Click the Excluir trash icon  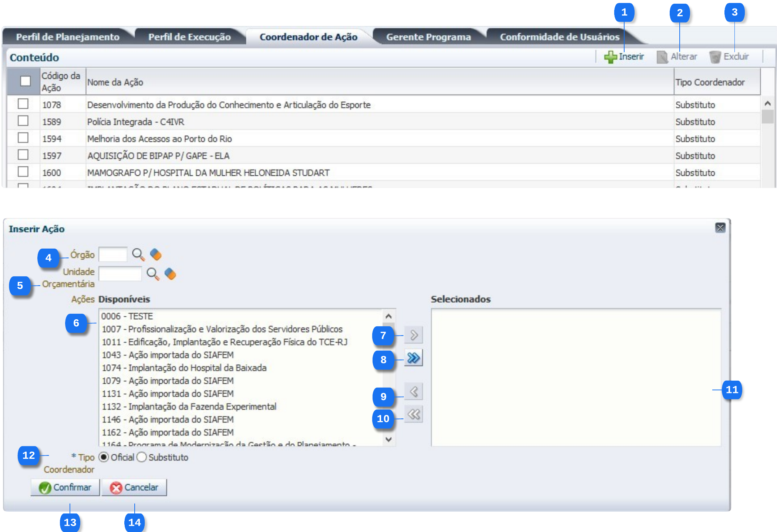pyautogui.click(x=715, y=57)
